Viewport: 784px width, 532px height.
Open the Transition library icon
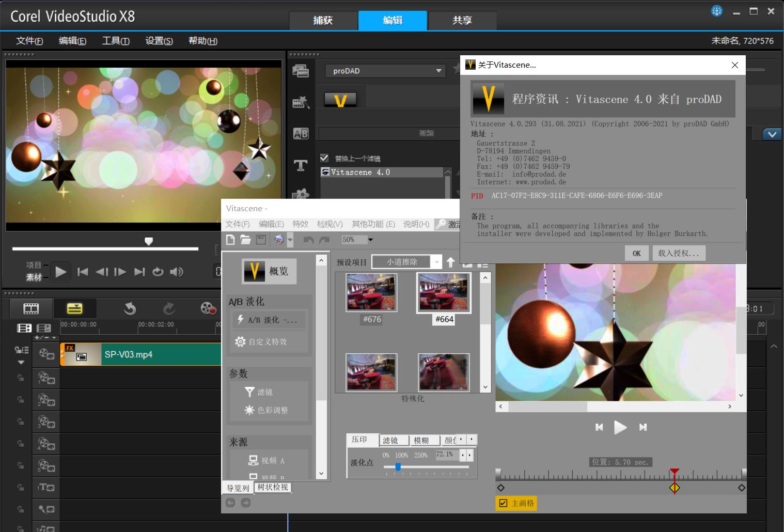point(301,102)
